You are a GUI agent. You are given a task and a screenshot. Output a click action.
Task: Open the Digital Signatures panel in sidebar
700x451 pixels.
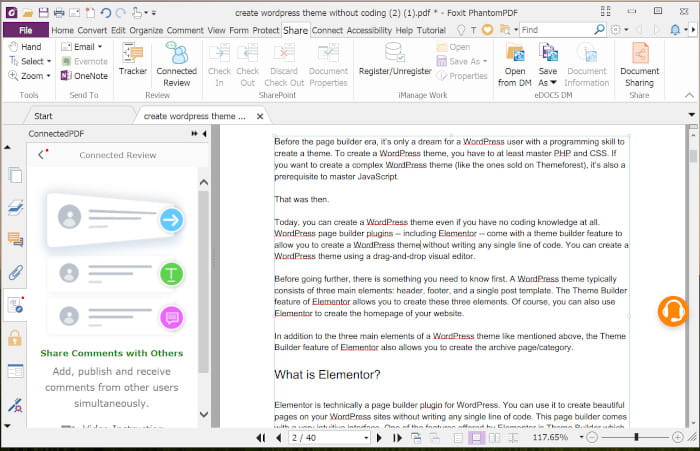point(16,405)
